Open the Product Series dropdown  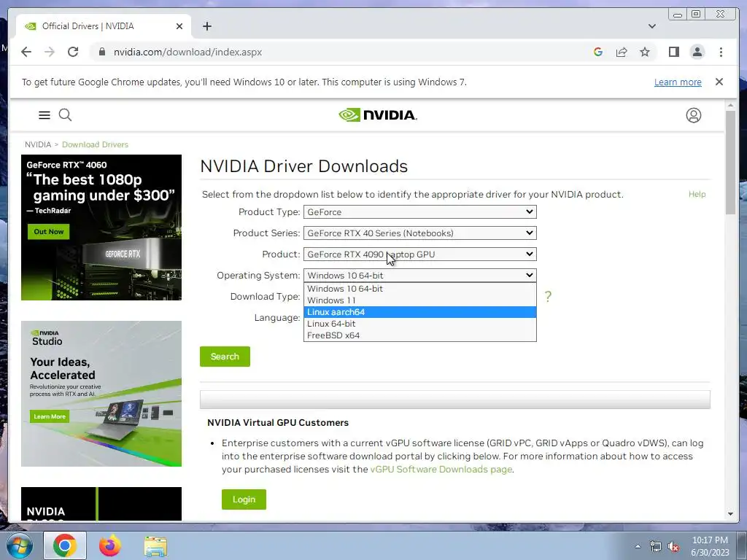(x=419, y=233)
